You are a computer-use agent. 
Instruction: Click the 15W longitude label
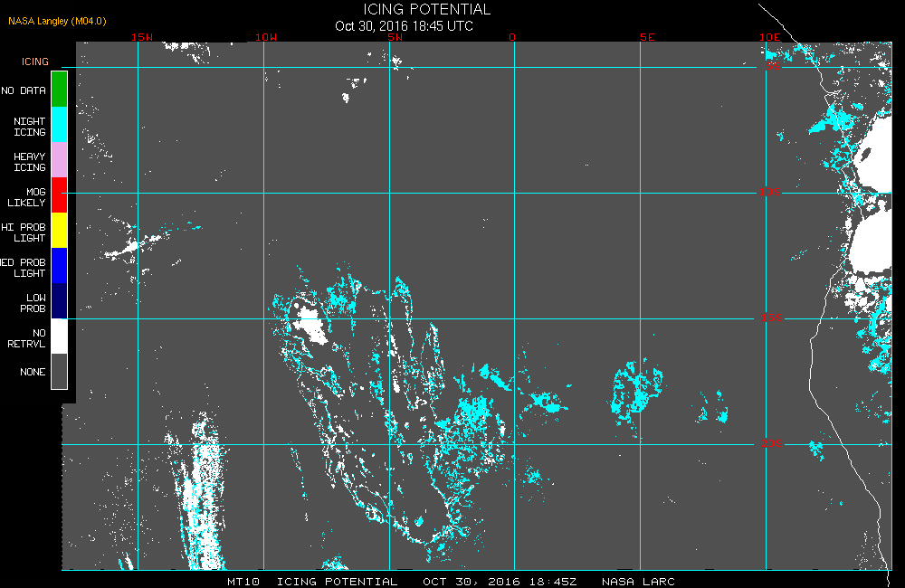point(142,37)
